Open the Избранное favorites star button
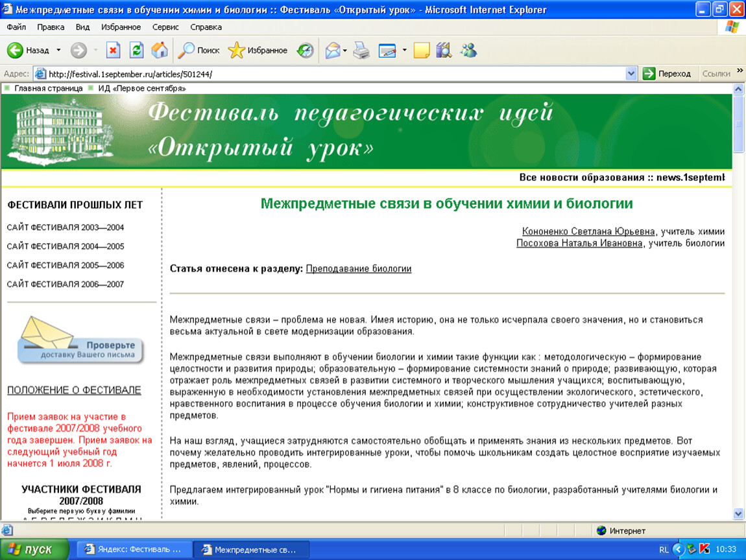Viewport: 746px width, 560px height. pos(258,51)
